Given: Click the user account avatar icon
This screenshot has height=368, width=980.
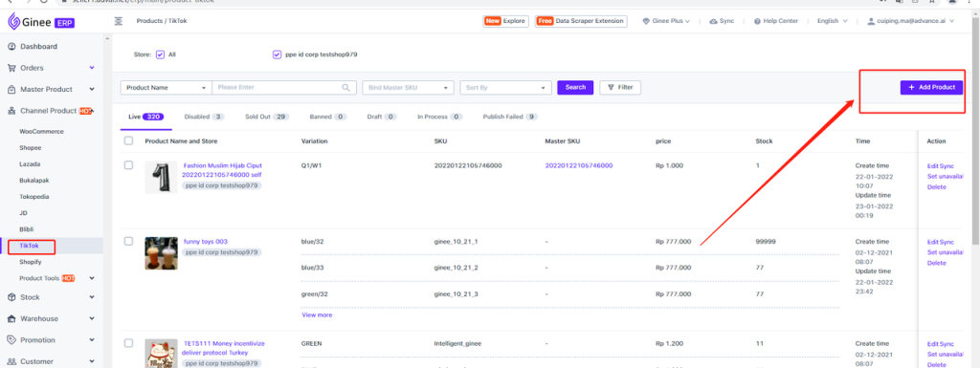Looking at the screenshot, I should coord(871,21).
